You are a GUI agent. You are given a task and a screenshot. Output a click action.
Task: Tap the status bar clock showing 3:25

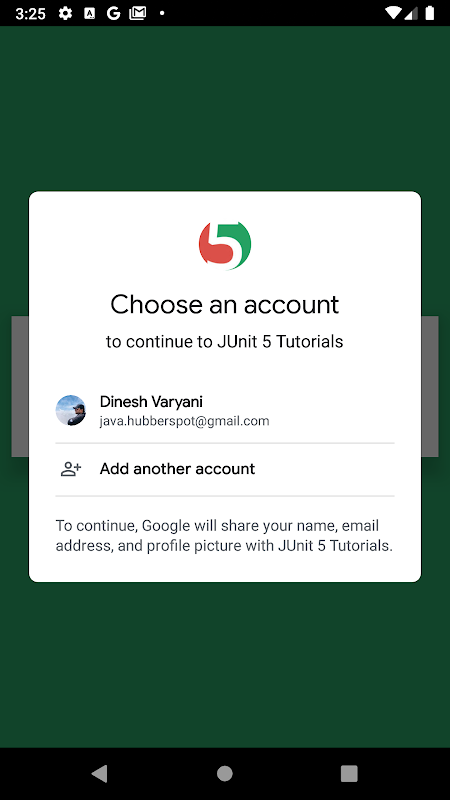point(30,14)
